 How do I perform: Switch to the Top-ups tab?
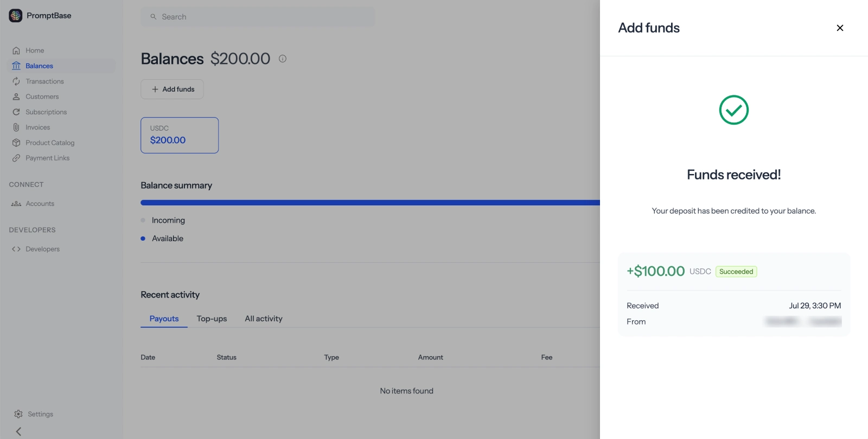pos(212,319)
